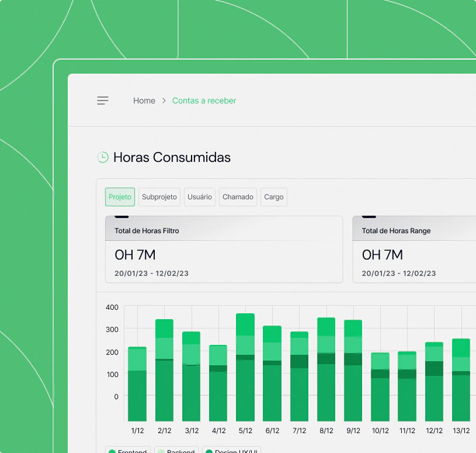476x453 pixels.
Task: Select the 13/12 bar in chart
Action: [x=461, y=380]
